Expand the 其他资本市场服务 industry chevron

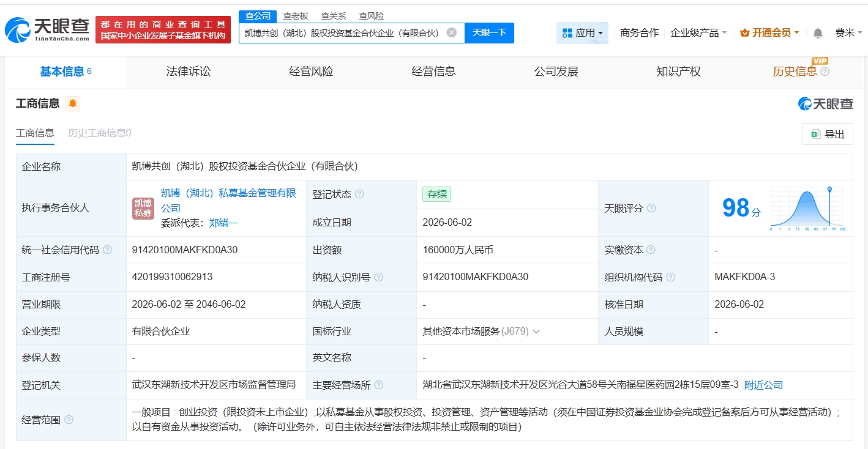click(536, 332)
